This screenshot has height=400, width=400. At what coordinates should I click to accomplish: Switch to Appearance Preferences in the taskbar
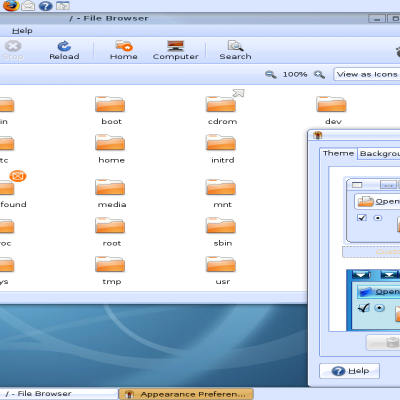tap(186, 394)
